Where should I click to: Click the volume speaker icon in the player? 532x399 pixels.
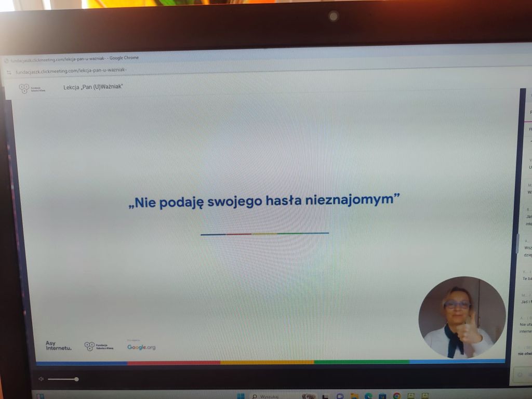[x=41, y=379]
